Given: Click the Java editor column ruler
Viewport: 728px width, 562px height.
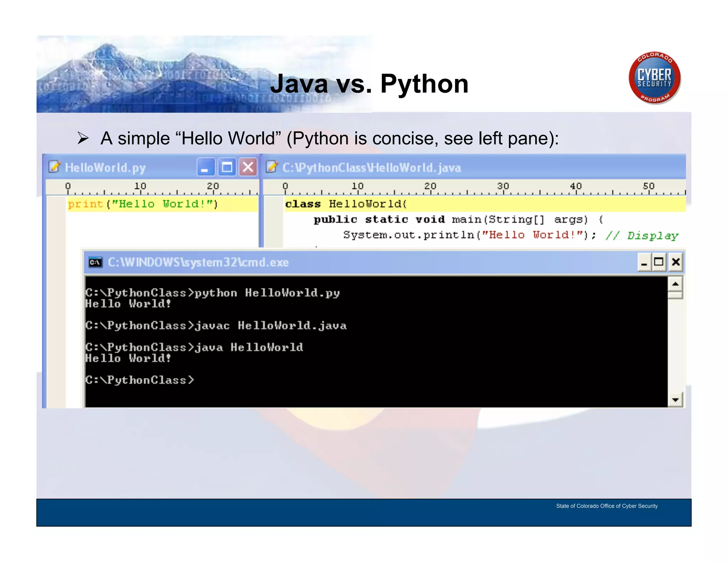Looking at the screenshot, I should pyautogui.click(x=475, y=188).
